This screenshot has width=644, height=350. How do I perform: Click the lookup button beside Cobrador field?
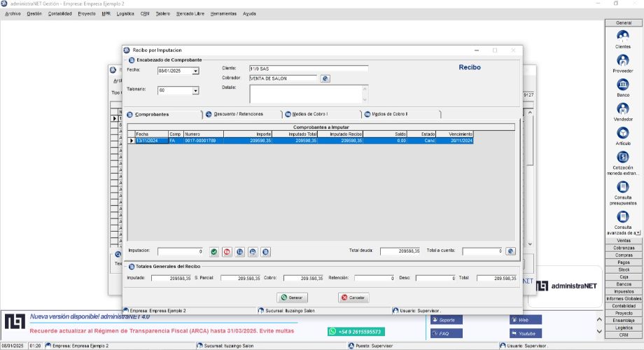(x=325, y=78)
